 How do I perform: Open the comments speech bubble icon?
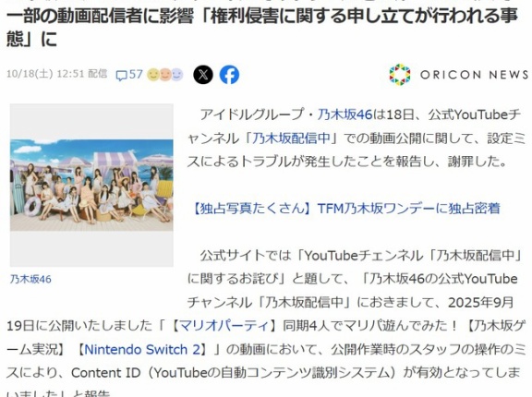(x=121, y=76)
